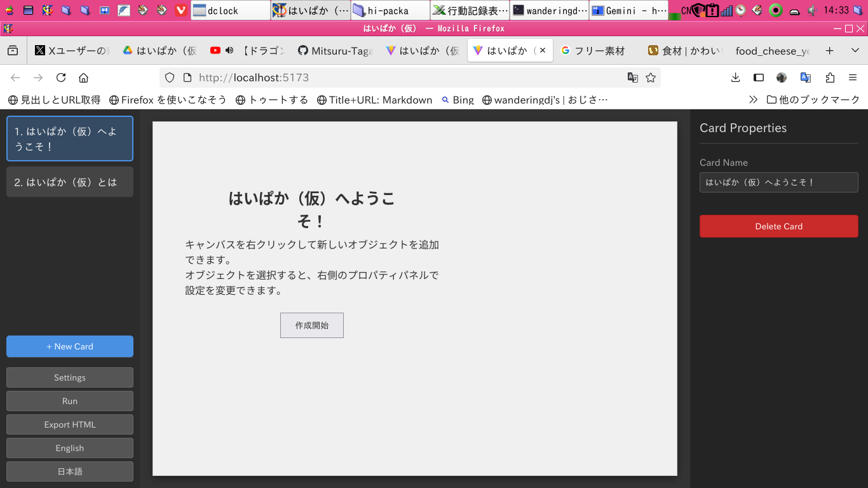Open the Bing bookmark
The height and width of the screenshot is (488, 868).
point(458,100)
